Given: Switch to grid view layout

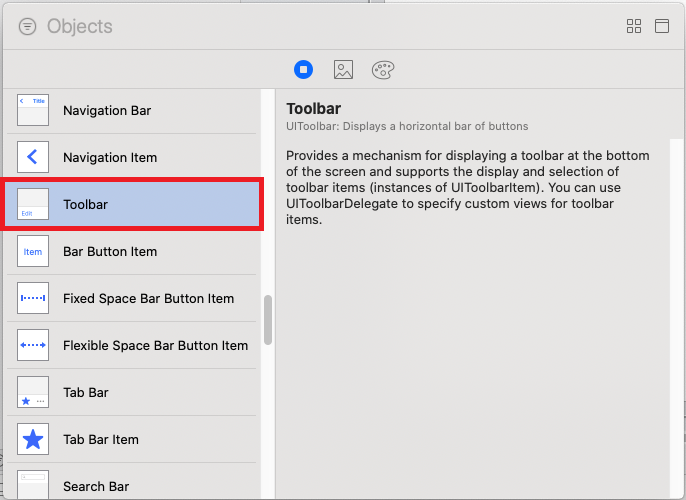Looking at the screenshot, I should pos(634,27).
